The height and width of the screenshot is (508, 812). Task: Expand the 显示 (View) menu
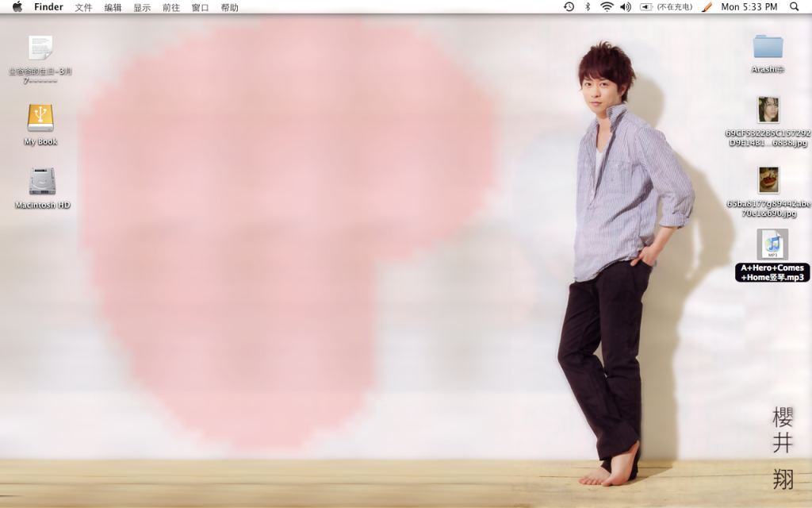click(x=142, y=7)
